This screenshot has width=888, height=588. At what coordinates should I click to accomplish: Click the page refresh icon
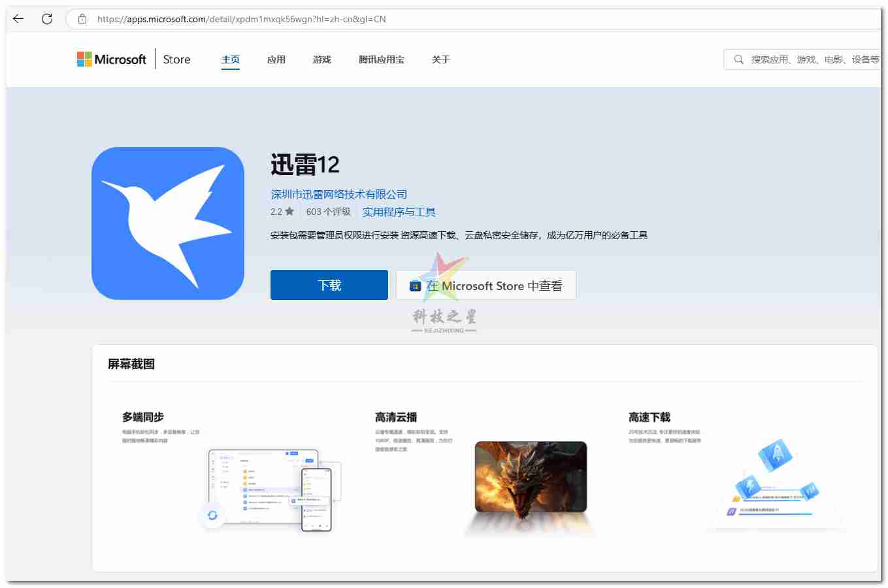tap(46, 18)
